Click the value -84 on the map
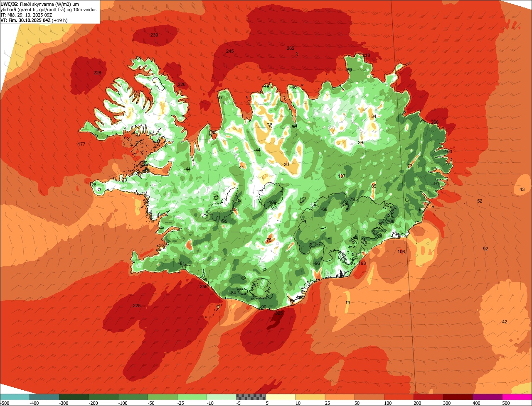The width and height of the screenshot is (532, 406). (233, 293)
